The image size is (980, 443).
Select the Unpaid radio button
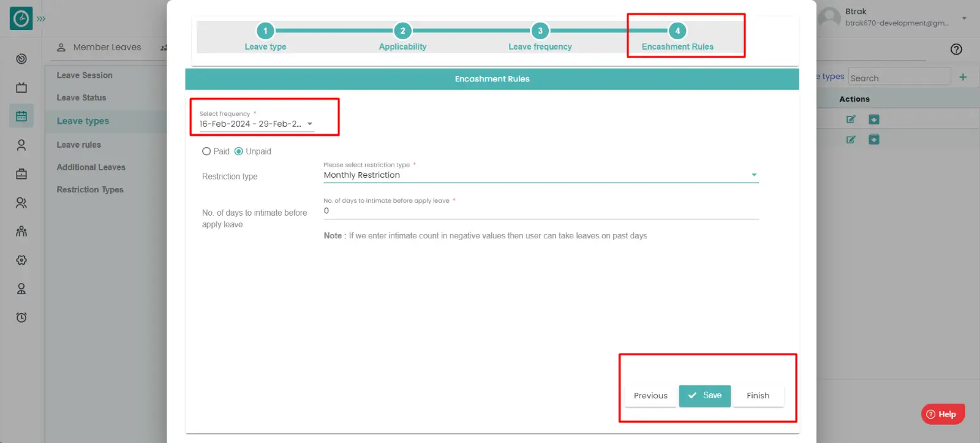(x=239, y=151)
